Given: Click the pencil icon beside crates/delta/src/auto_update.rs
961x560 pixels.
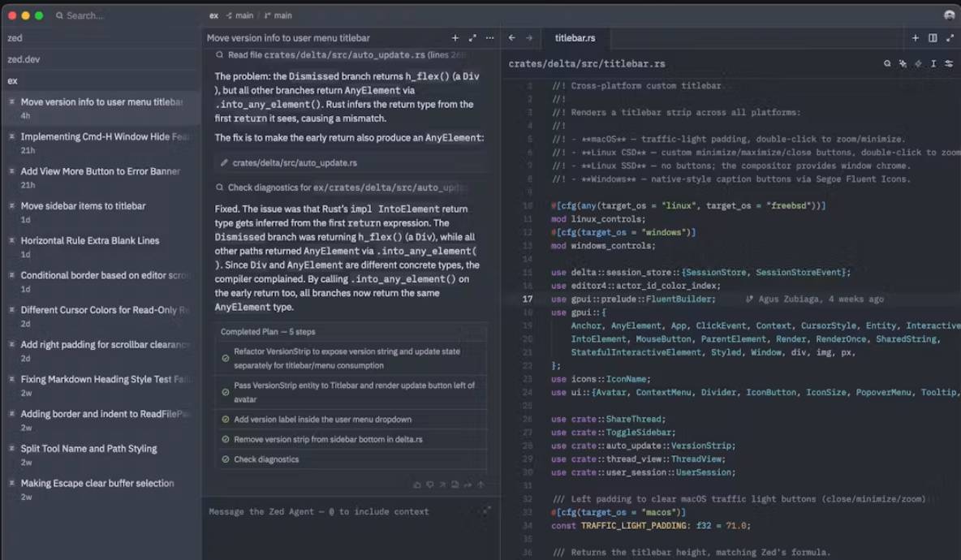Looking at the screenshot, I should 224,163.
